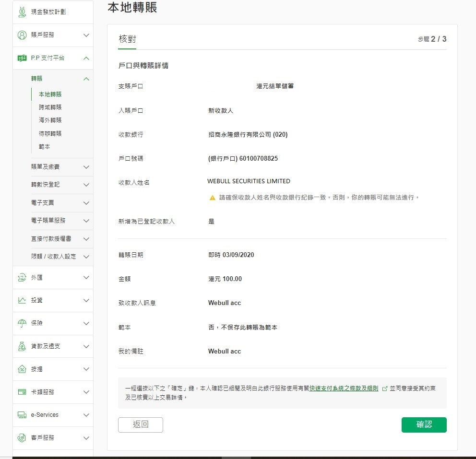Image resolution: width=476 pixels, height=459 pixels.
Task: Click the bank name 招商永隆銀行有限公司 (020)
Action: 248,134
